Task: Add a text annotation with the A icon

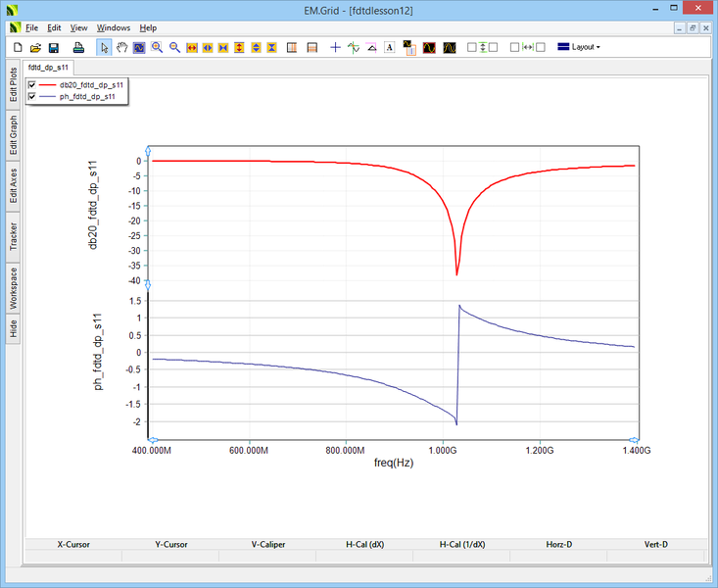Action: coord(389,47)
